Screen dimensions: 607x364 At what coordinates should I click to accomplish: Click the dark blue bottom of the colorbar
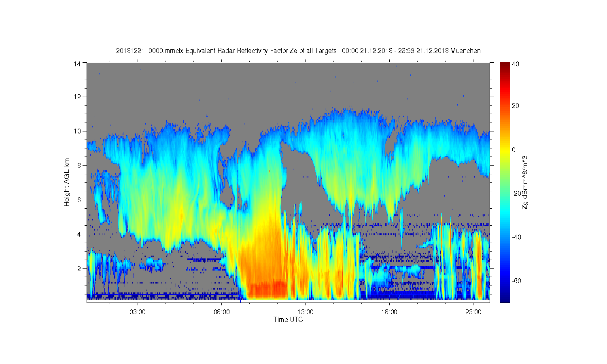point(505,298)
